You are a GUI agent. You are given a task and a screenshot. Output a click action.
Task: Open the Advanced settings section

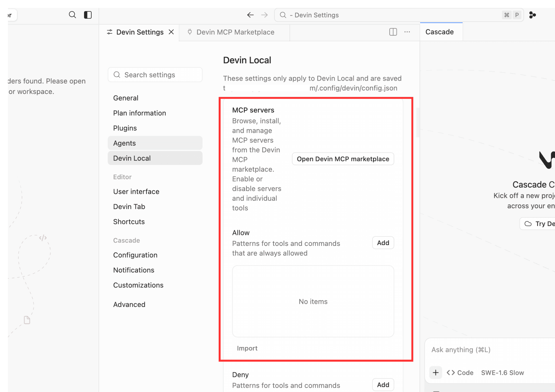click(x=155, y=304)
